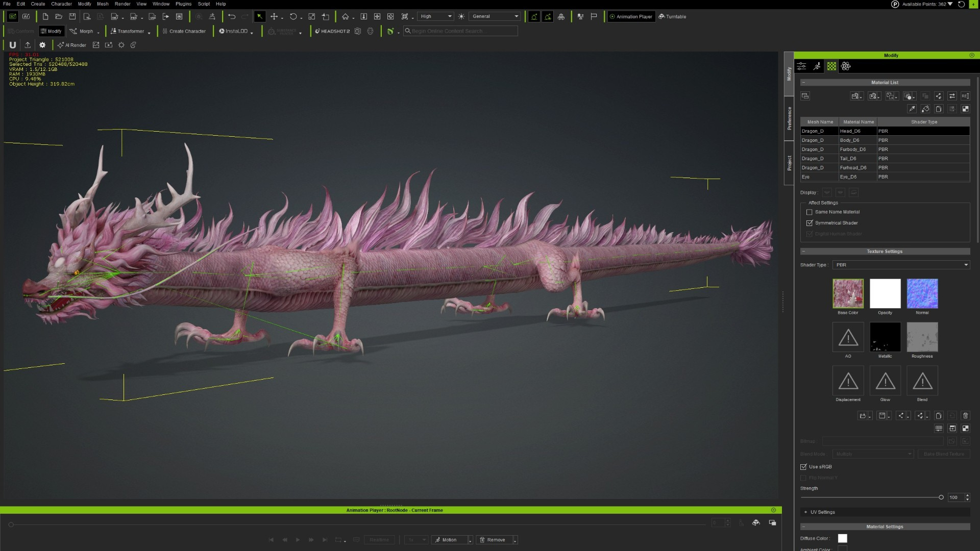This screenshot has width=980, height=551.
Task: Click the RE rename material icon
Action: pyautogui.click(x=965, y=96)
